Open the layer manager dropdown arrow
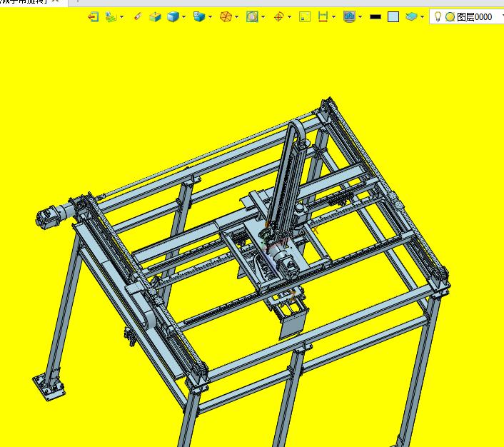 pos(423,16)
